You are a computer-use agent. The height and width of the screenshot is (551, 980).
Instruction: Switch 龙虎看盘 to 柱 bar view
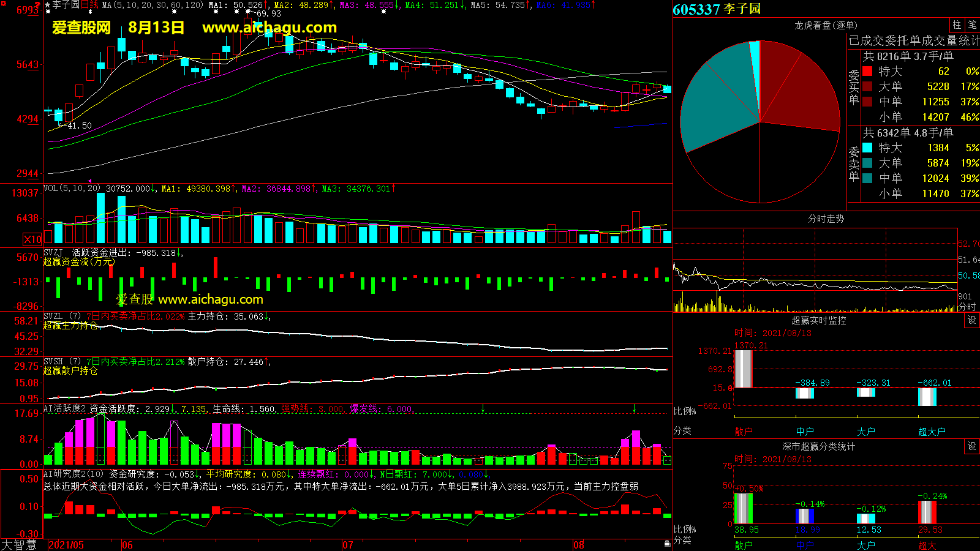tap(957, 25)
